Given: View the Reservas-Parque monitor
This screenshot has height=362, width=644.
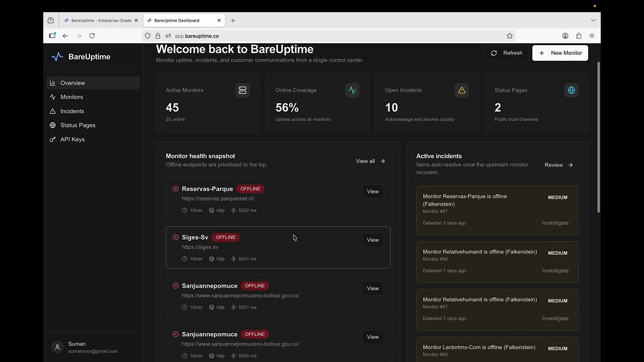Looking at the screenshot, I should click(x=373, y=192).
